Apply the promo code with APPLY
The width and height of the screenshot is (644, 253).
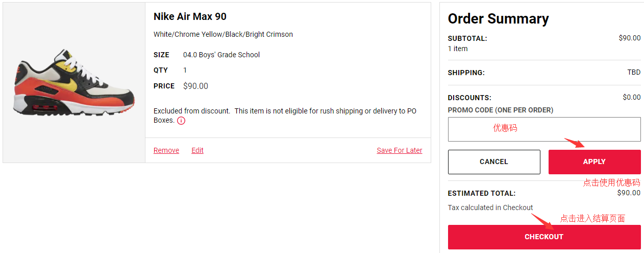coord(594,162)
